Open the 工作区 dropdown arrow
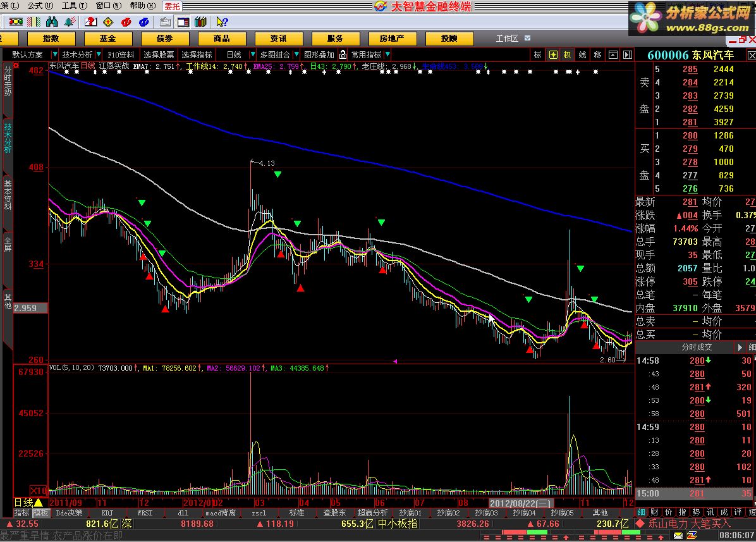Screen dimensions: 756x542 tap(527, 38)
